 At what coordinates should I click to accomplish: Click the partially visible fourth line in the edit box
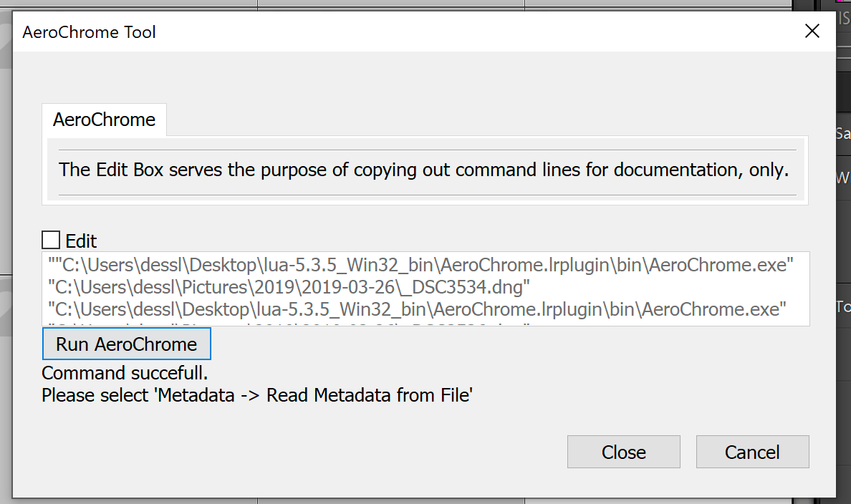[289, 324]
